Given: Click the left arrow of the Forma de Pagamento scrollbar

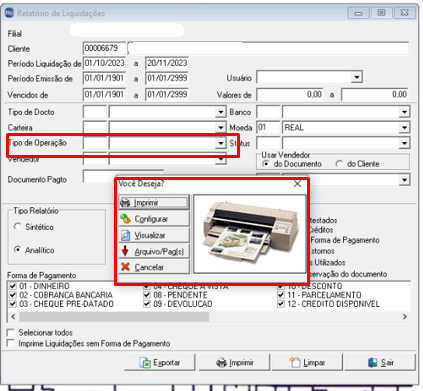Looking at the screenshot, I should (13, 317).
